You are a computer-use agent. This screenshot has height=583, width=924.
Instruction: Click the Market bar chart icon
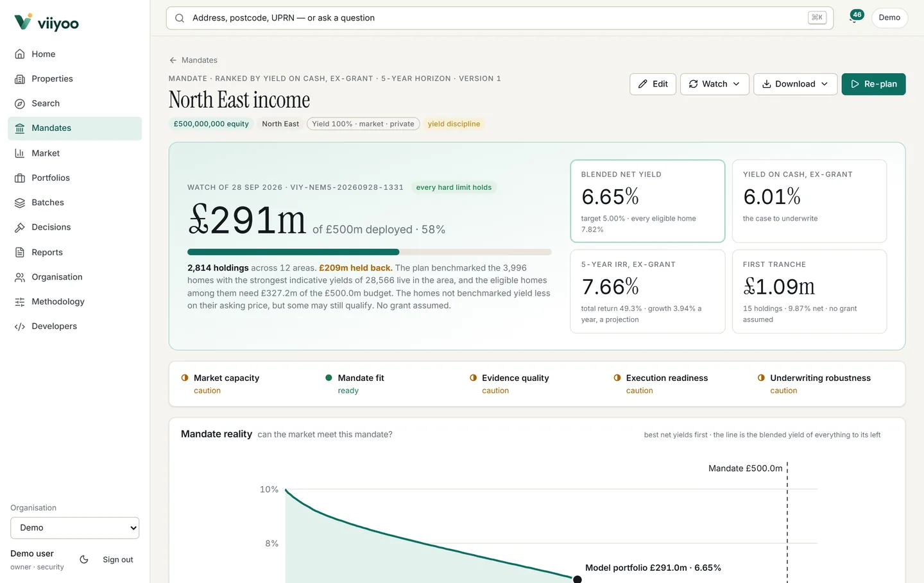[20, 153]
